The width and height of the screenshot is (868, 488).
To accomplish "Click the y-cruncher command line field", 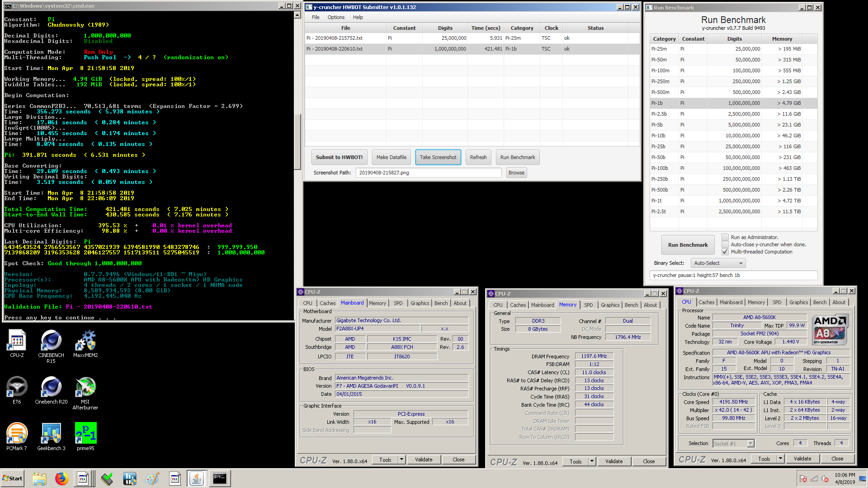I will tap(733, 275).
